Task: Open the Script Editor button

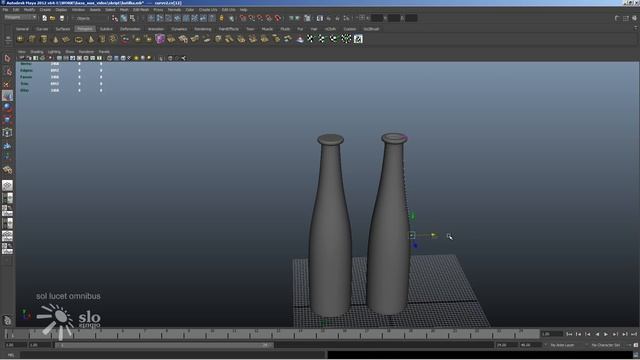Action: [x=636, y=355]
